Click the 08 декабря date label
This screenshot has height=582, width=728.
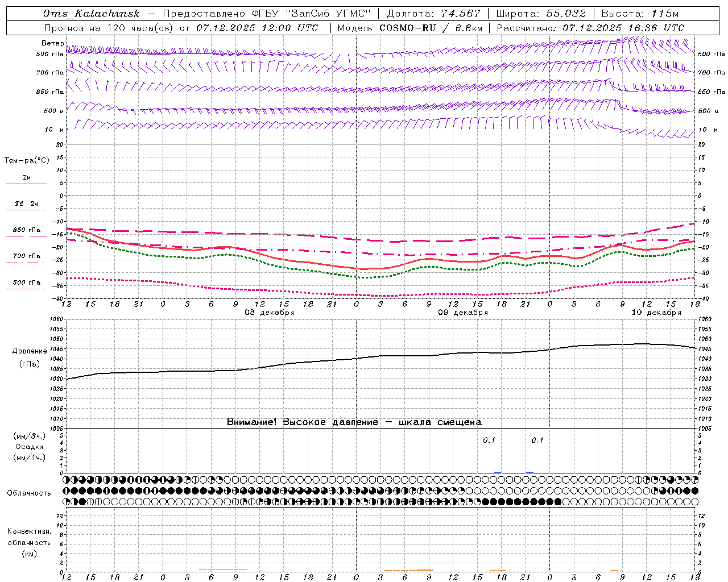269,313
